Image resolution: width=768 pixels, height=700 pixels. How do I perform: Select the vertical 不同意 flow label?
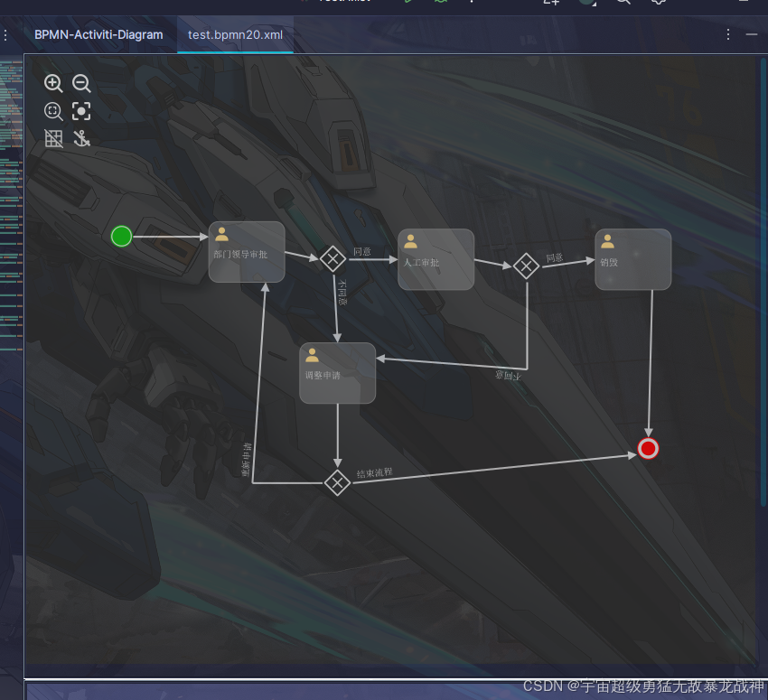pos(342,293)
